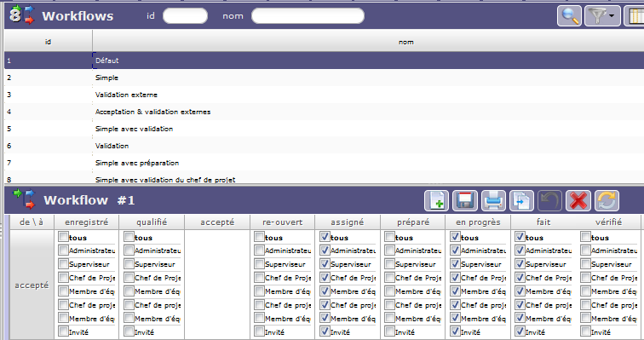644x340 pixels.
Task: Sort the list by the nom column header
Action: tap(405, 42)
